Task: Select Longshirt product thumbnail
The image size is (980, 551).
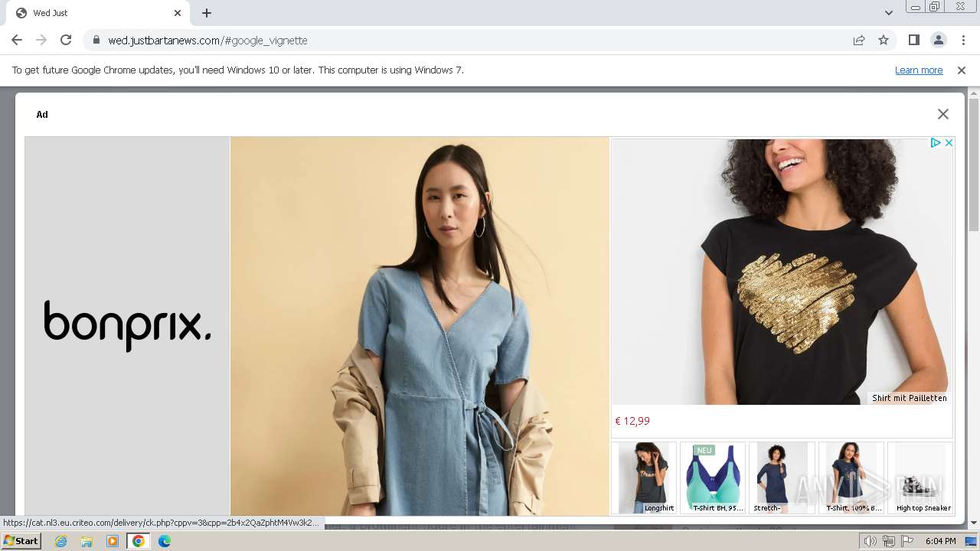Action: [x=644, y=478]
